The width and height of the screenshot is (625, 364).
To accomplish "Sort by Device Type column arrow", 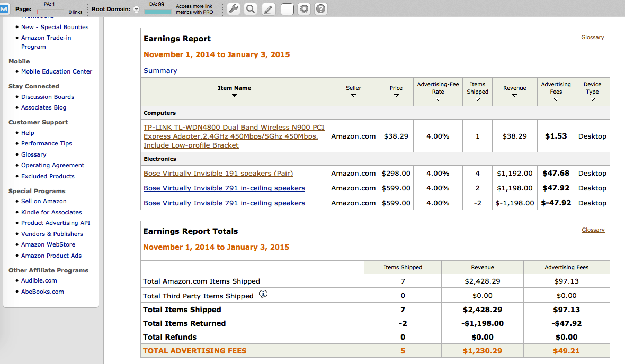I will click(x=592, y=99).
